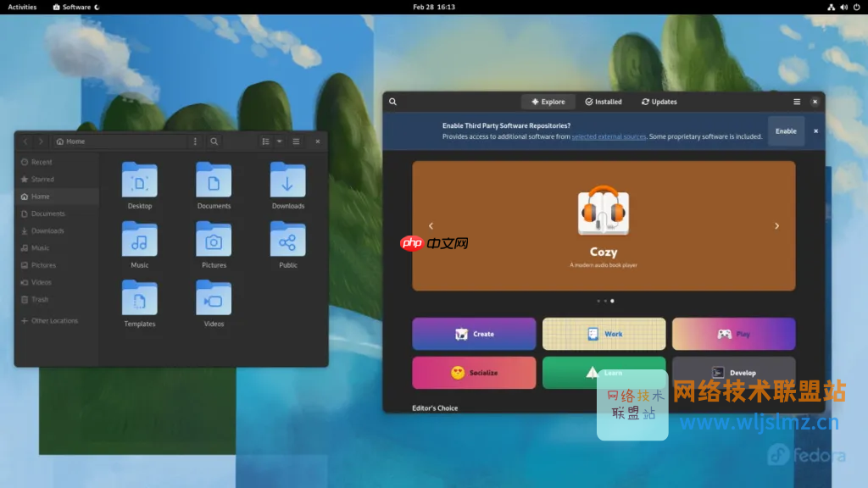
Task: Open the selected external sources link
Action: 610,135
